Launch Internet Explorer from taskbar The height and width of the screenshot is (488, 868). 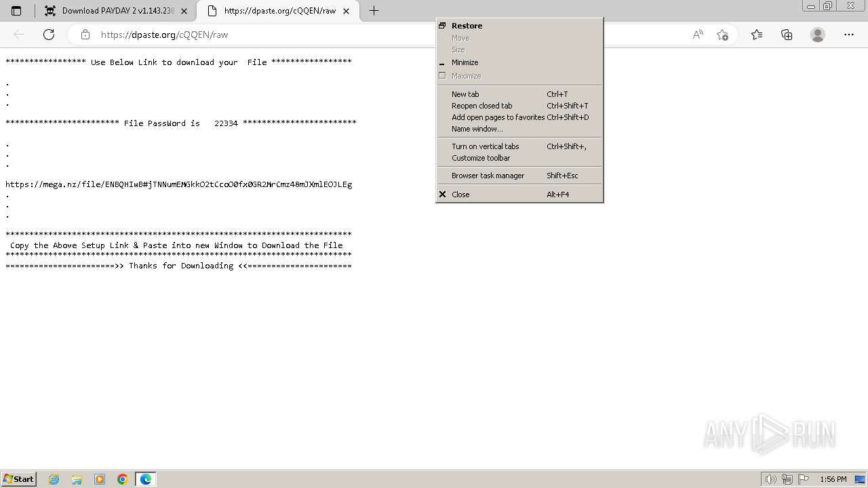click(x=54, y=479)
